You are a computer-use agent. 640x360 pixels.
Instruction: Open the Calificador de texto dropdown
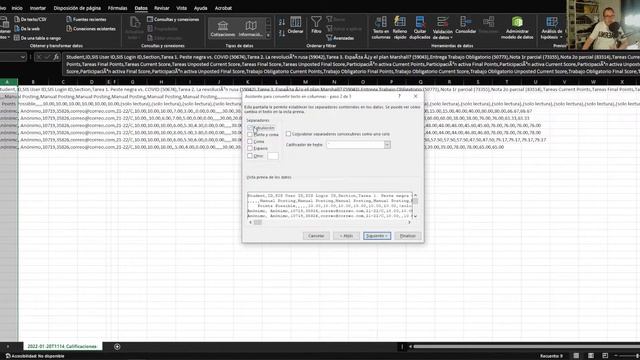[x=387, y=145]
